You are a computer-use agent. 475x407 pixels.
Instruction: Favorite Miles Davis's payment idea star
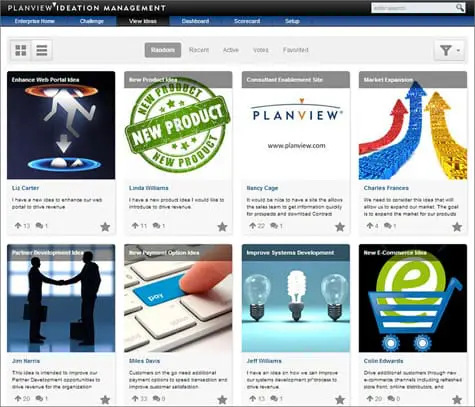click(x=222, y=399)
